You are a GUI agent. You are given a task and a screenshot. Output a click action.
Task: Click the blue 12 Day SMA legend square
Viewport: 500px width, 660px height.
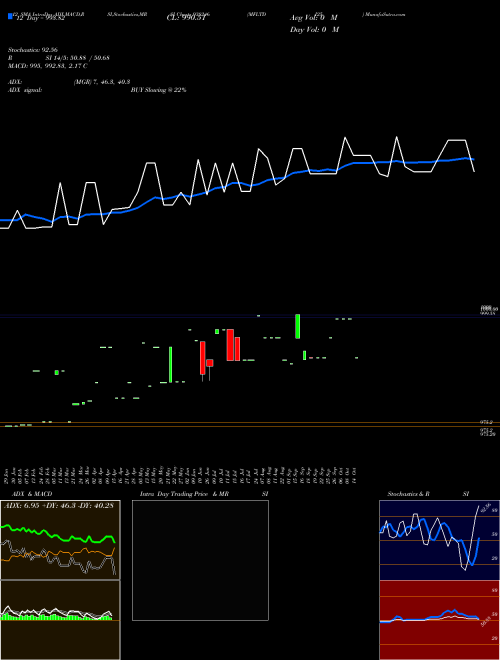click(x=10, y=17)
